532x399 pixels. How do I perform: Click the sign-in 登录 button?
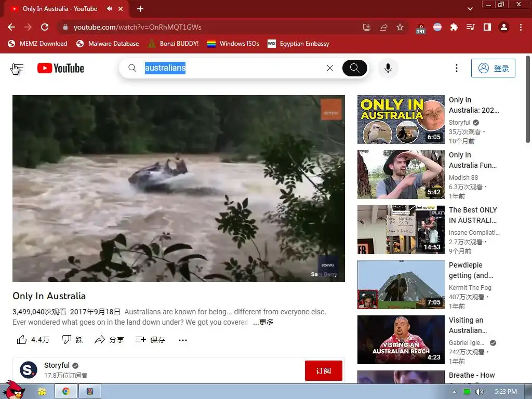point(493,68)
